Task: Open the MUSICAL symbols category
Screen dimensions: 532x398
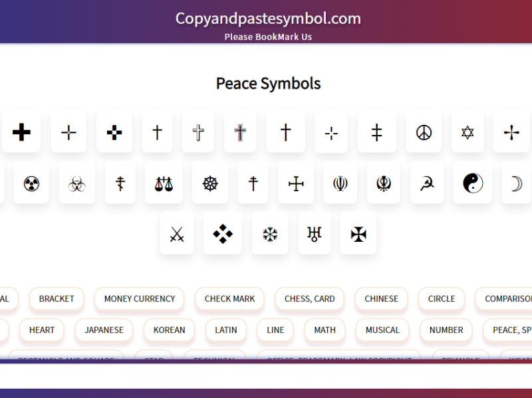Action: tap(382, 330)
